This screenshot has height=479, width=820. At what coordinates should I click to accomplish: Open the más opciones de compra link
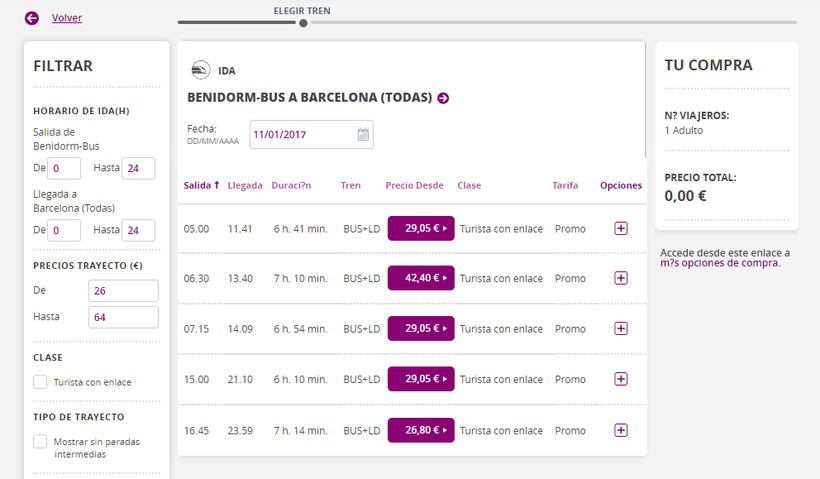[x=720, y=263]
